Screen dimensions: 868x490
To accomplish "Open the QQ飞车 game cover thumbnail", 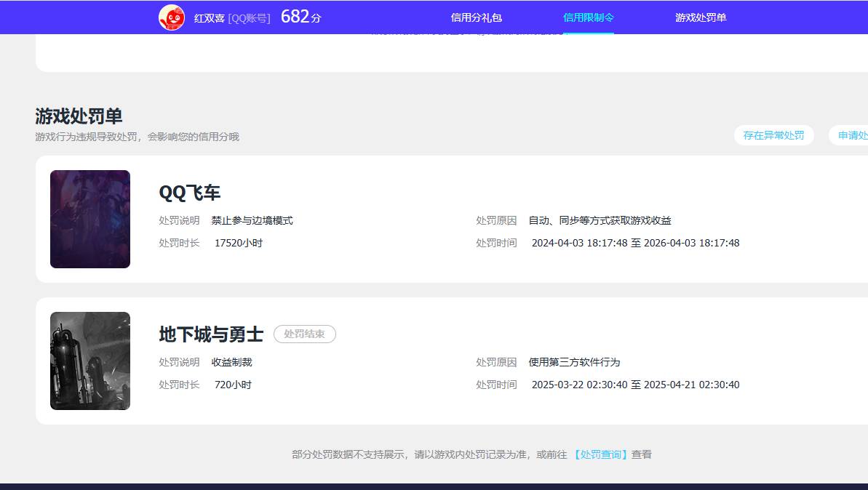I will pyautogui.click(x=89, y=219).
